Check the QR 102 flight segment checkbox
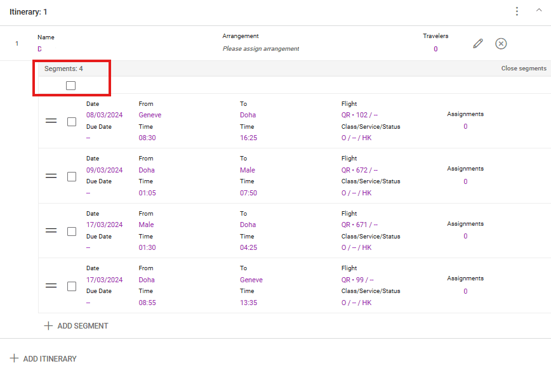Viewport: 551px width, 392px height. click(x=72, y=122)
